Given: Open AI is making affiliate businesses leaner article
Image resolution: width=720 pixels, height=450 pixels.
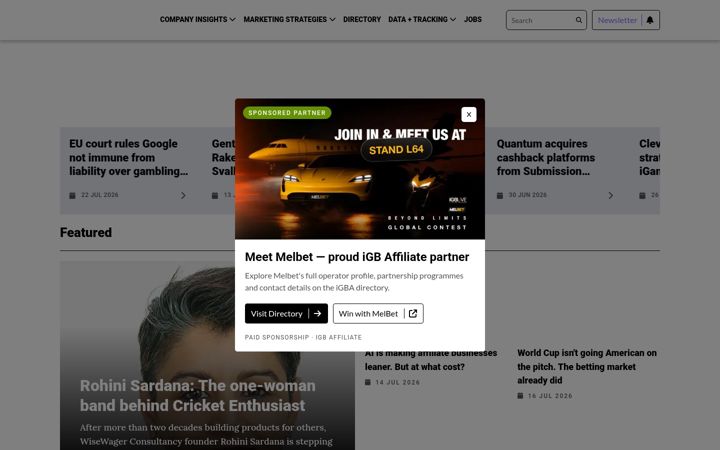Looking at the screenshot, I should tap(431, 360).
